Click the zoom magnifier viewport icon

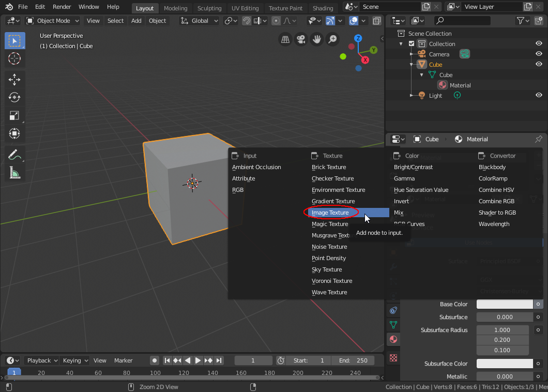[332, 39]
